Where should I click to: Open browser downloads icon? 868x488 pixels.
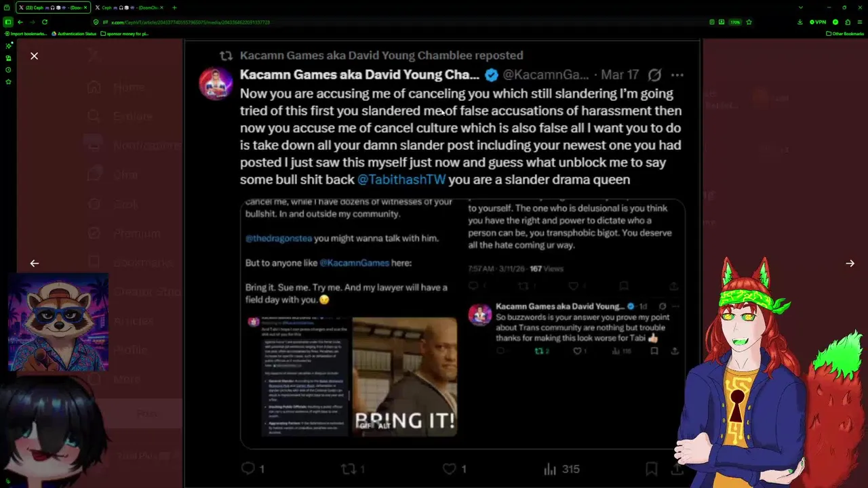pos(800,22)
